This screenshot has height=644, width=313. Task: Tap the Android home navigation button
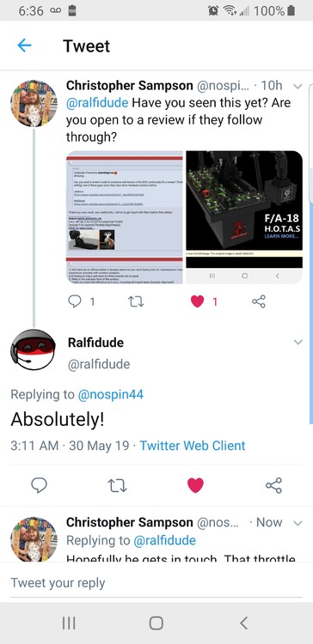[156, 623]
